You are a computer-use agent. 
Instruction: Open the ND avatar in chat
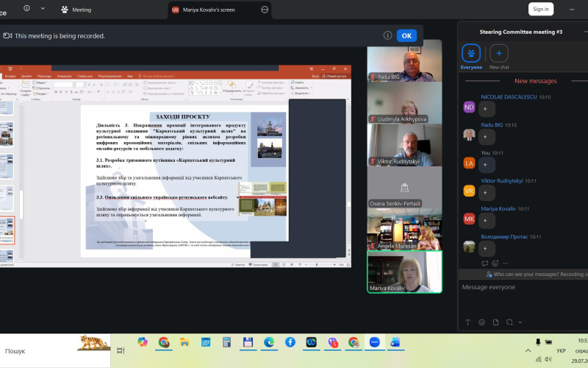coord(469,107)
